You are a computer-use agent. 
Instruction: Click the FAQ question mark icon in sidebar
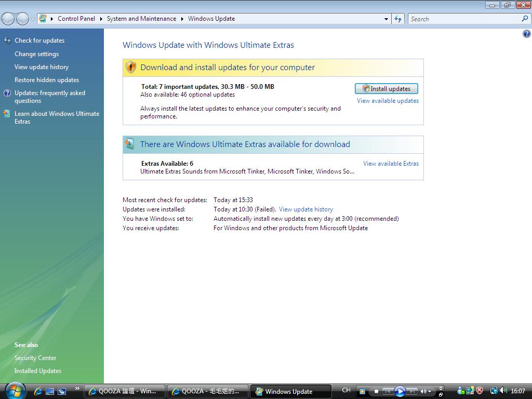(x=7, y=93)
